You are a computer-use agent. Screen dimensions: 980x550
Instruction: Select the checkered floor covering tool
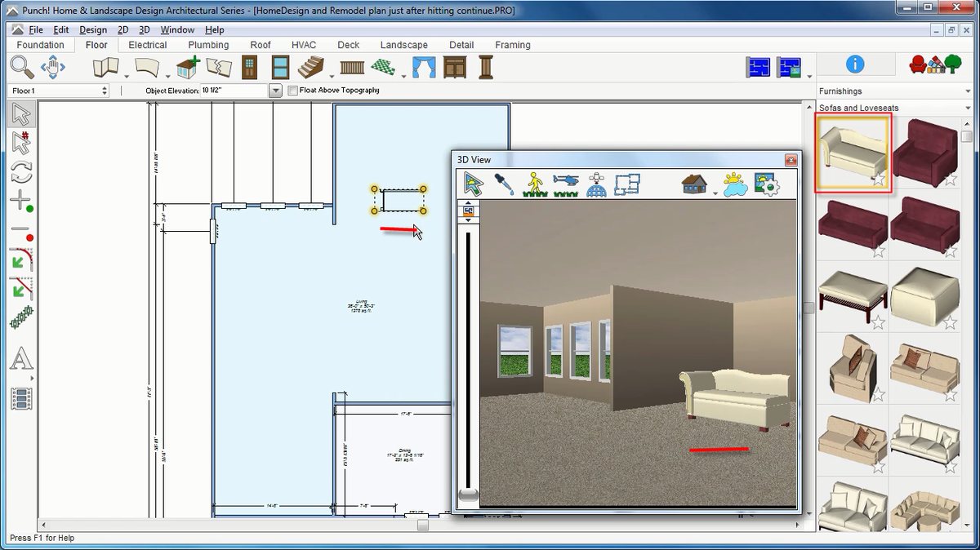click(383, 67)
